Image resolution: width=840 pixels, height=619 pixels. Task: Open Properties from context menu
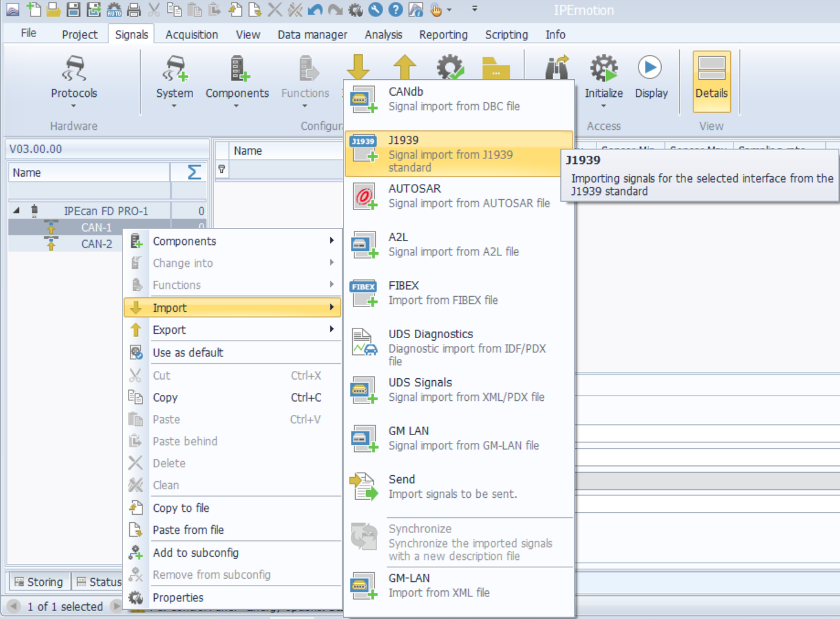(232, 598)
